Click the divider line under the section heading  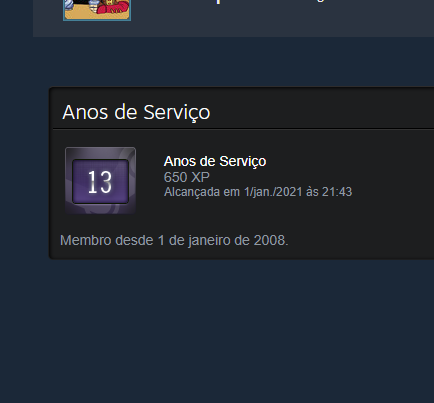tap(243, 128)
